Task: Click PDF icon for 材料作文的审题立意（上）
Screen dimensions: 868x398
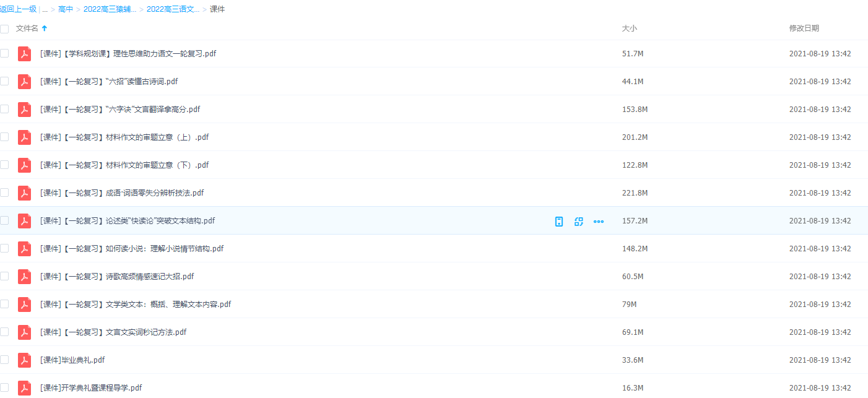Action: (x=24, y=137)
